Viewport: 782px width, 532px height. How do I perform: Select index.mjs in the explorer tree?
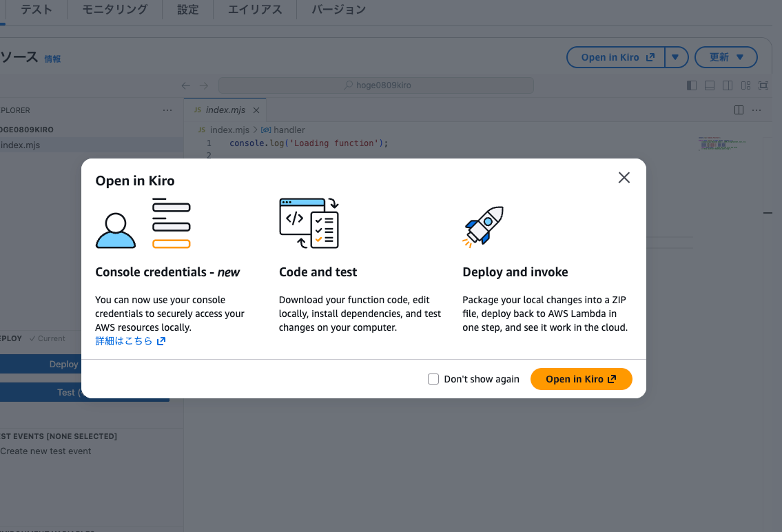[92, 145]
